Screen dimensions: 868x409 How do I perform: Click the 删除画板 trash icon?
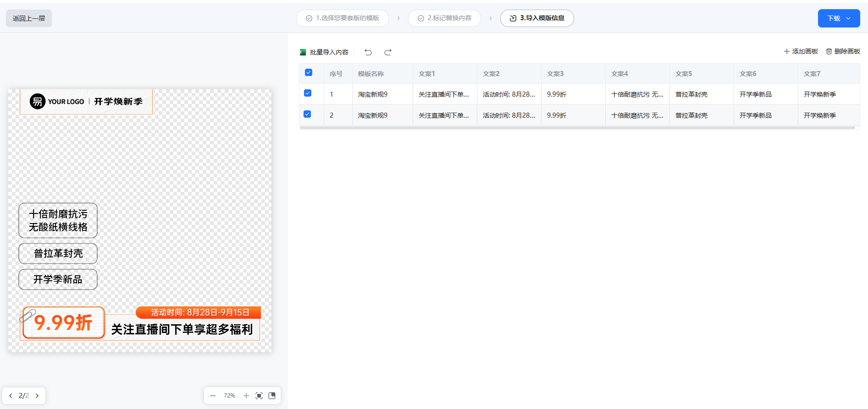[829, 51]
